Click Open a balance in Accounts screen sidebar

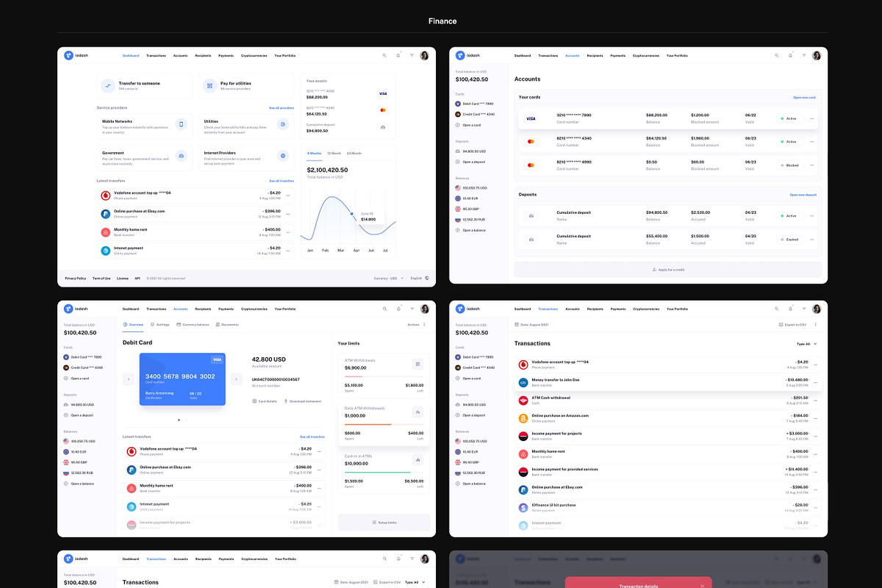pos(472,230)
